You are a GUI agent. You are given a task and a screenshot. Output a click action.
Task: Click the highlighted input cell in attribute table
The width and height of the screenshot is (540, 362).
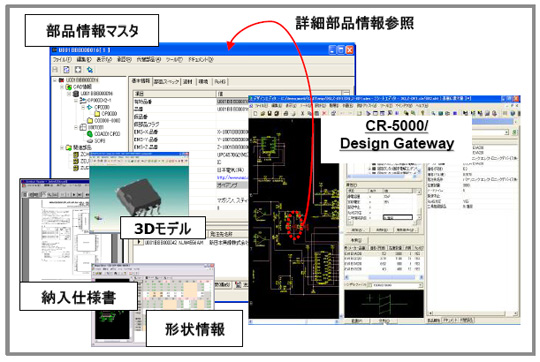coord(398,217)
